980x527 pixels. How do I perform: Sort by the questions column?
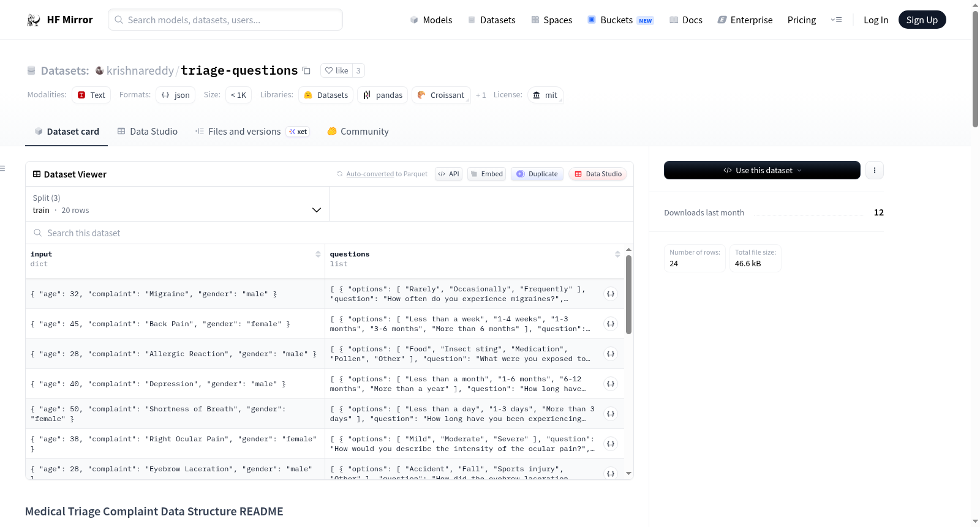(617, 254)
